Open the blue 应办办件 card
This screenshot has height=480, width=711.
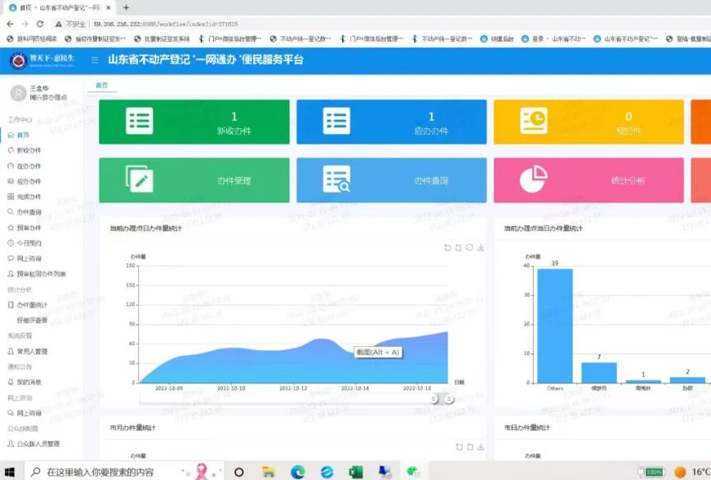pyautogui.click(x=391, y=122)
